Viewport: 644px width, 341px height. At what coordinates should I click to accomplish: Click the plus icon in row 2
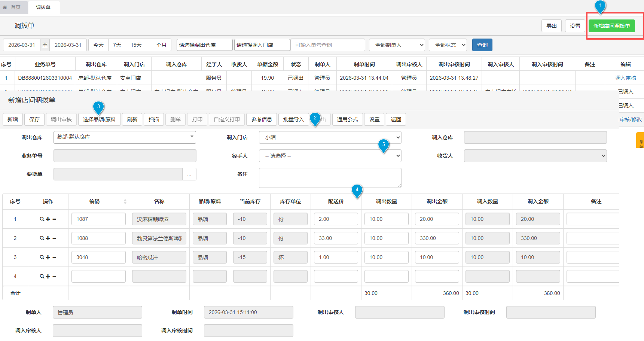tap(48, 238)
